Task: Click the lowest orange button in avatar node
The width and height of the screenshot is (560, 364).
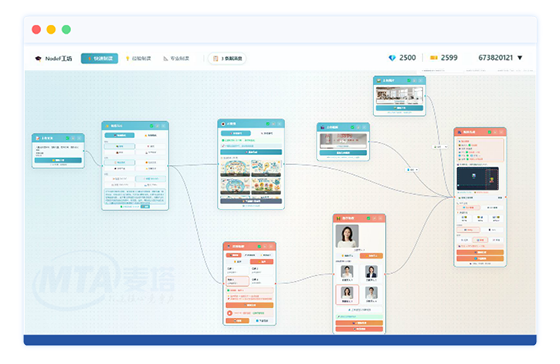Action: coord(359,329)
